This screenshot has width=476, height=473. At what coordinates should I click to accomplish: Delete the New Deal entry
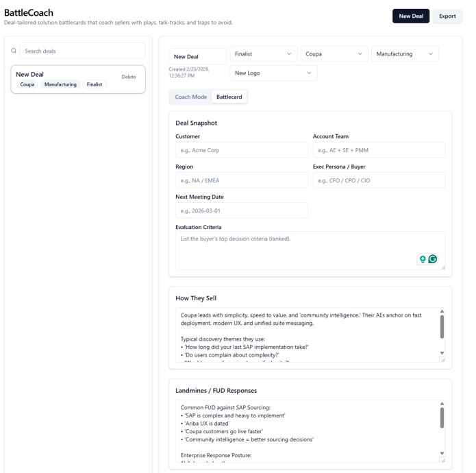pyautogui.click(x=129, y=77)
